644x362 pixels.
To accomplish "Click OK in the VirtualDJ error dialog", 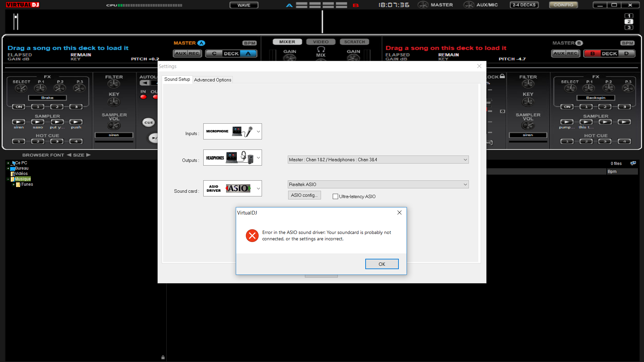I will 382,264.
